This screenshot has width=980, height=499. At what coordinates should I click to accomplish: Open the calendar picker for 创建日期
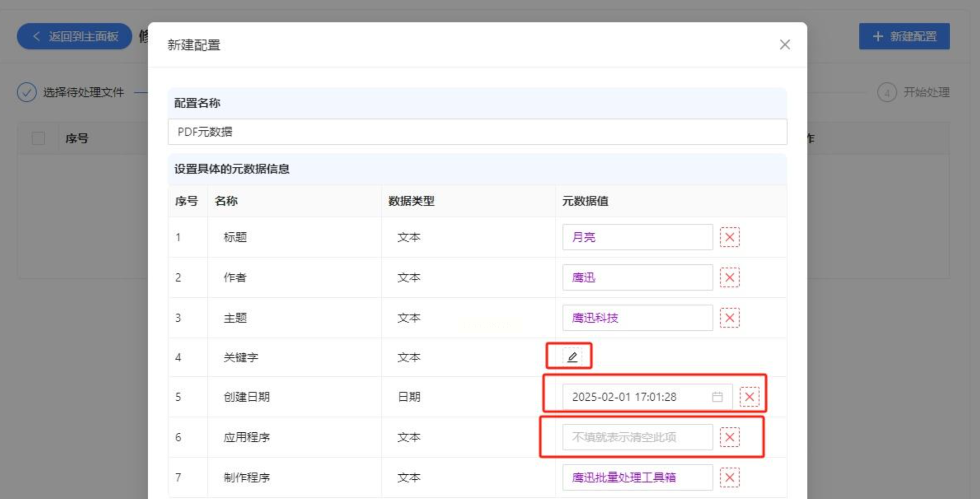(717, 397)
